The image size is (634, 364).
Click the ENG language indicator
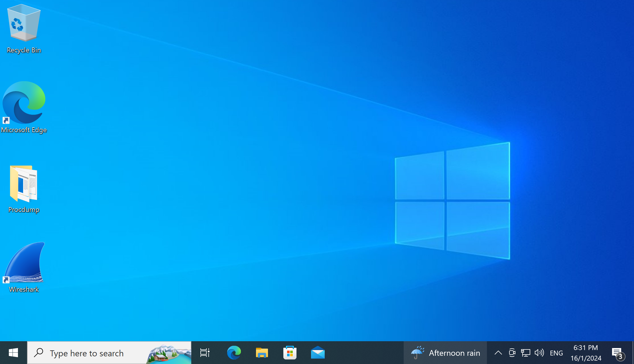[x=556, y=353]
